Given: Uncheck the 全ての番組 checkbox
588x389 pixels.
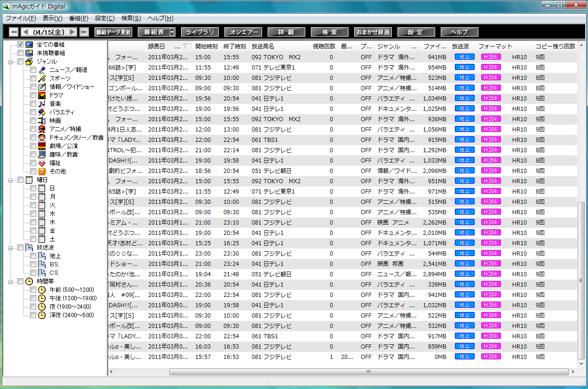Looking at the screenshot, I should (x=20, y=45).
